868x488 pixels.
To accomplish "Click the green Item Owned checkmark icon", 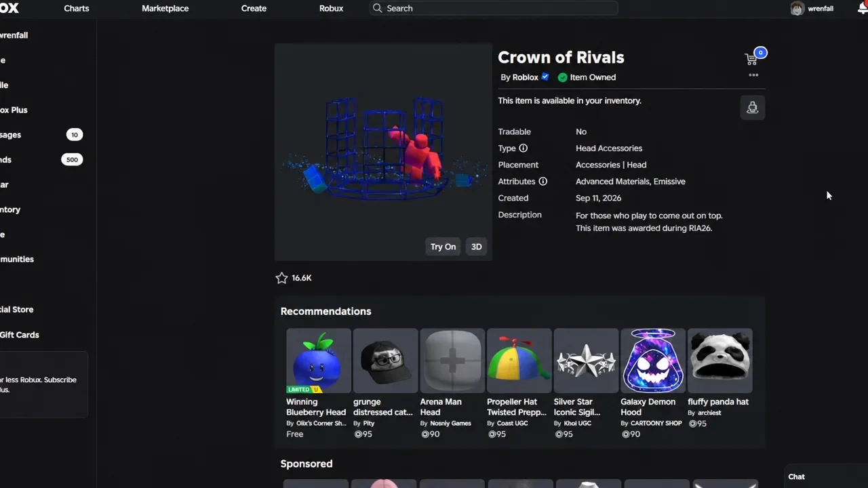I will [562, 77].
